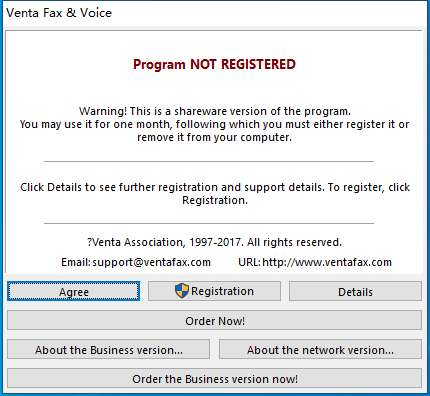This screenshot has height=396, width=430.
Task: Click the separator line above the copyright
Action: click(x=209, y=223)
